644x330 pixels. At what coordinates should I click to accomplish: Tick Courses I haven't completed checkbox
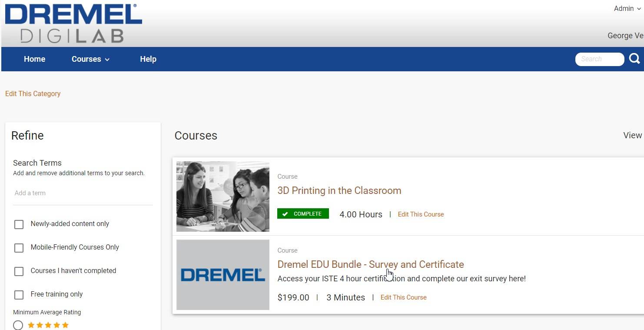(x=19, y=271)
